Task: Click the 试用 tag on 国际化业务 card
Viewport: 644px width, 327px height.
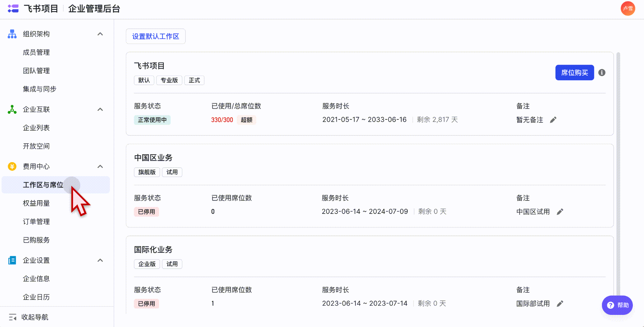Action: (172, 264)
